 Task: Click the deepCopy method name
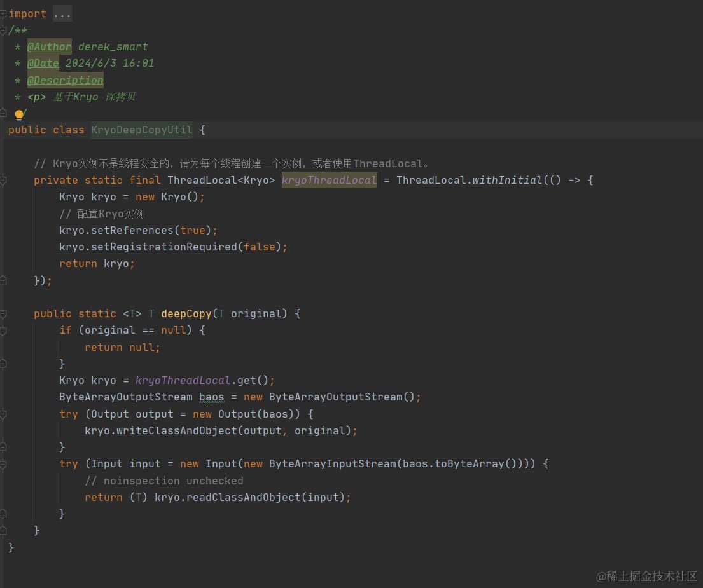pos(186,313)
